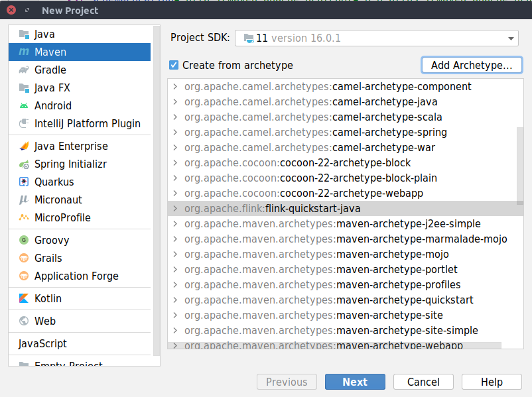Viewport: 532px width, 397px height.
Task: Expand maven-archetype-quickstart node
Action: tap(175, 300)
